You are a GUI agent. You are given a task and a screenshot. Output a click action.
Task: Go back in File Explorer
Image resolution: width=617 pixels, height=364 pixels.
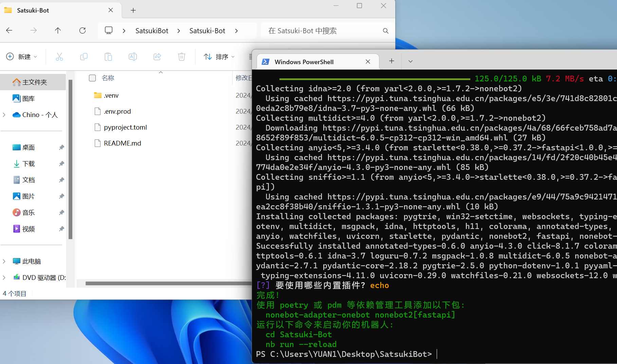click(9, 31)
